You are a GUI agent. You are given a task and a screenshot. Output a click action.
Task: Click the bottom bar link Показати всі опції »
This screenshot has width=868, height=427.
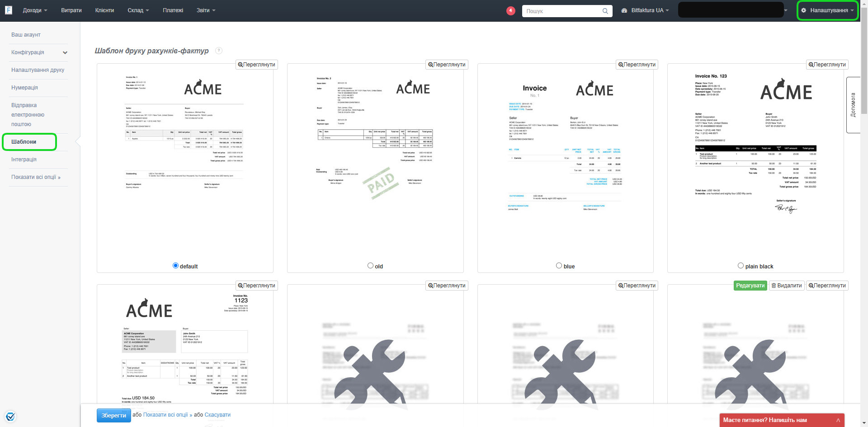coord(168,415)
